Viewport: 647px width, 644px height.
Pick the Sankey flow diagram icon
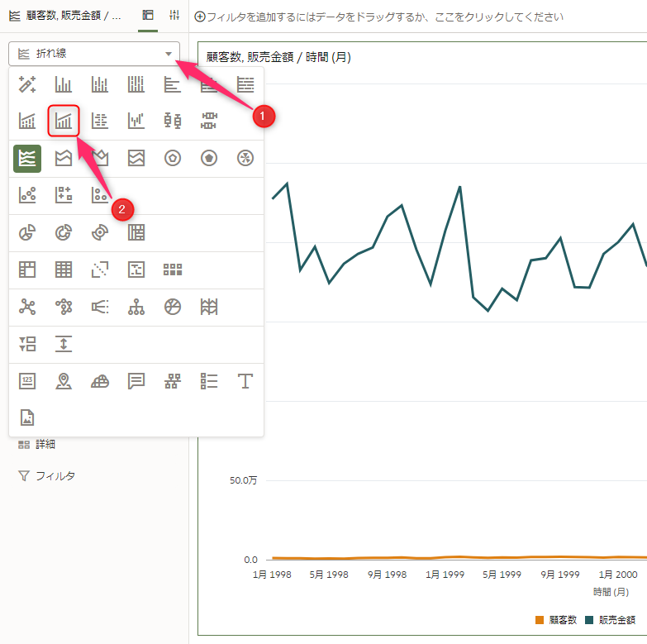(x=100, y=307)
